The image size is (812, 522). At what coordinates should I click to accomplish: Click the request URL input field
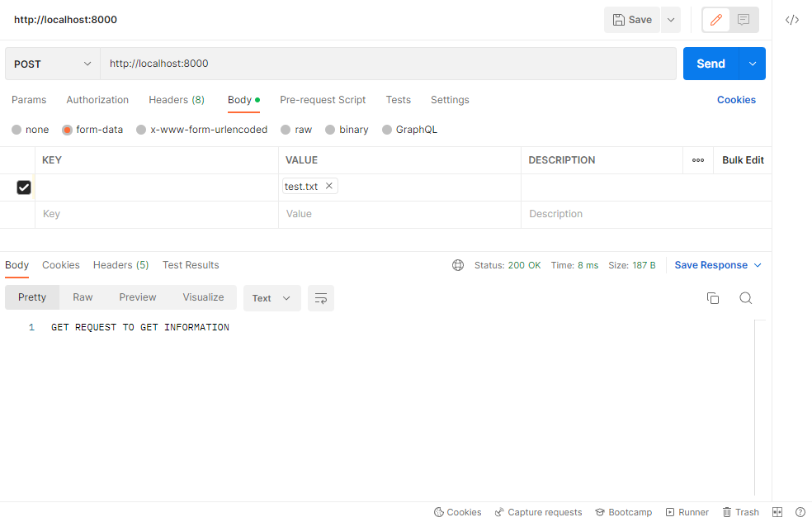click(x=388, y=64)
